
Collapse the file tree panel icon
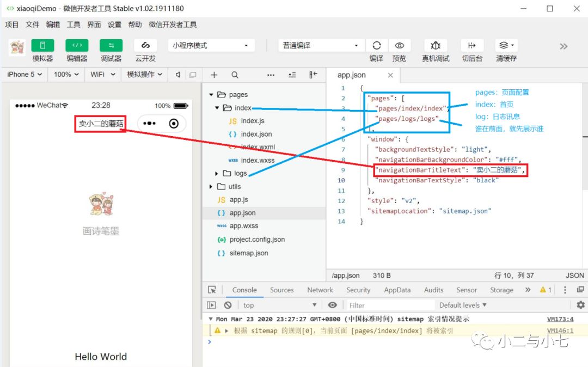(313, 75)
